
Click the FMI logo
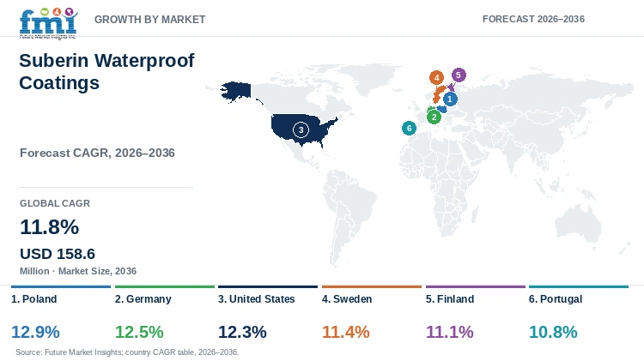pos(48,23)
